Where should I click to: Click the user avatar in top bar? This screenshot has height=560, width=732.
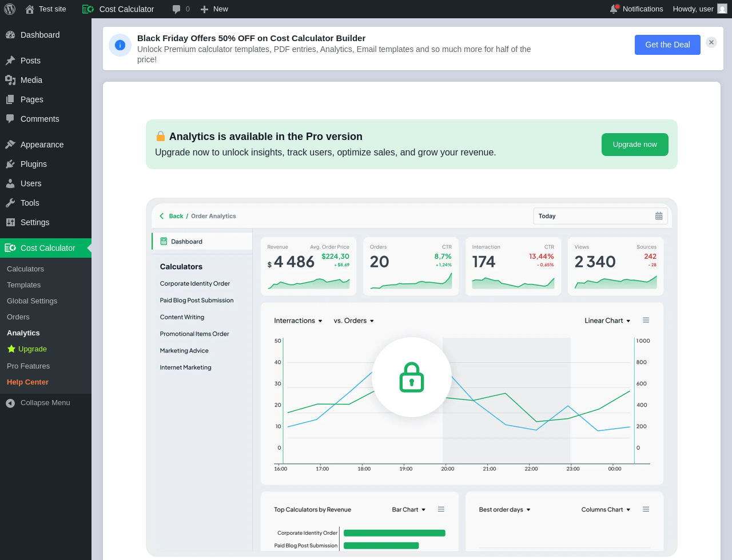click(x=722, y=9)
